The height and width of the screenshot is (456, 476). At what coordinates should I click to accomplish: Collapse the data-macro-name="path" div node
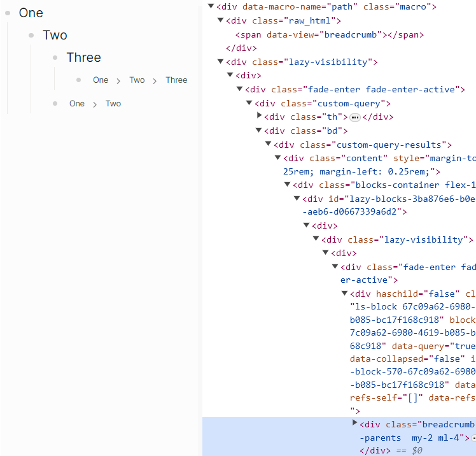point(211,6)
